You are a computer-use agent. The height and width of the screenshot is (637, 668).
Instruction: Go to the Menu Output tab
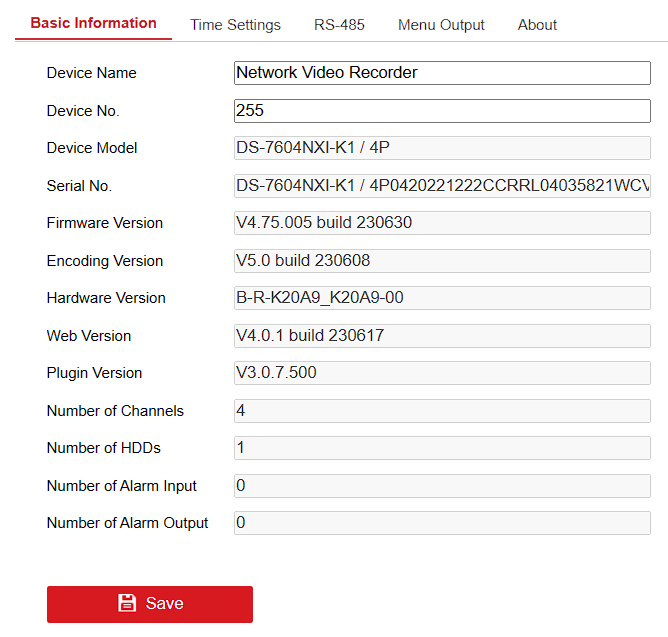coord(441,25)
